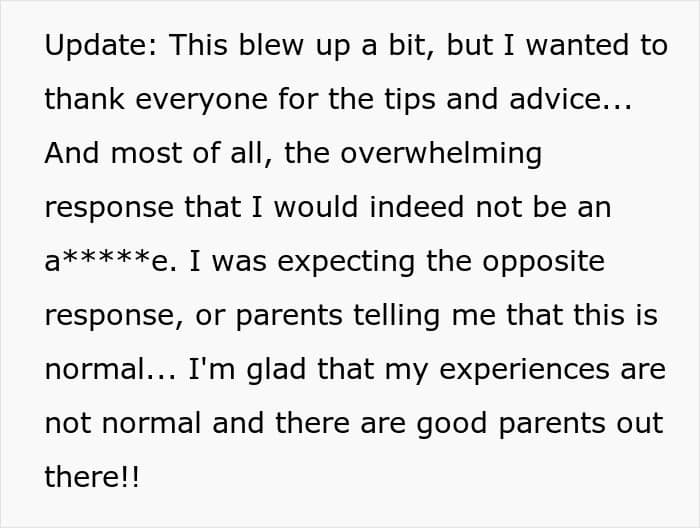Viewport: 700px width, 528px height.
Task: Click the phrase "I would indeed not be"
Action: click(409, 208)
